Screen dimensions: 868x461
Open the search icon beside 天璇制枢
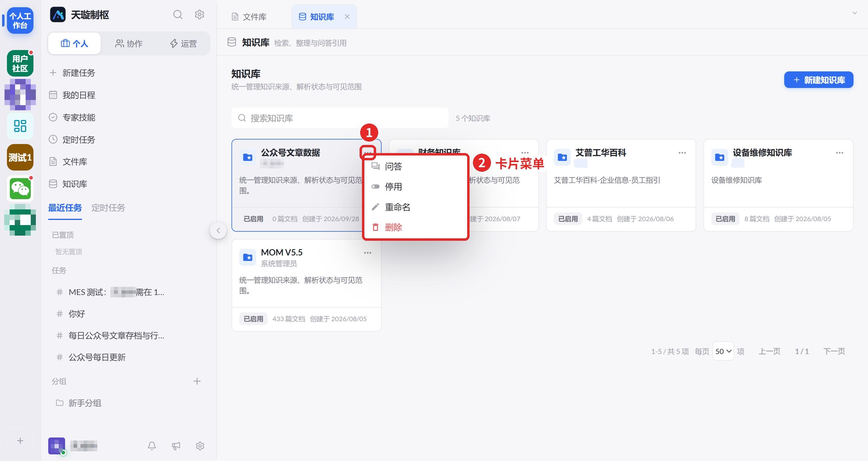pos(178,14)
